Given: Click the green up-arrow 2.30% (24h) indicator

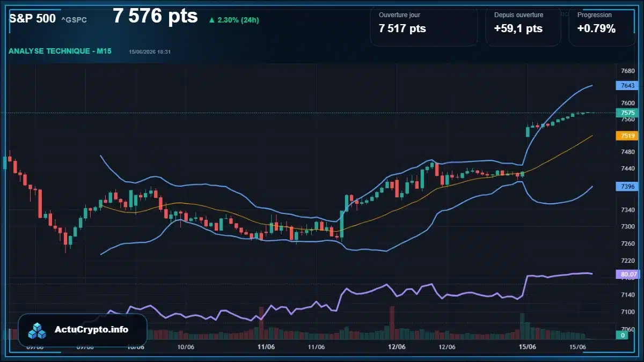Looking at the screenshot, I should point(234,20).
